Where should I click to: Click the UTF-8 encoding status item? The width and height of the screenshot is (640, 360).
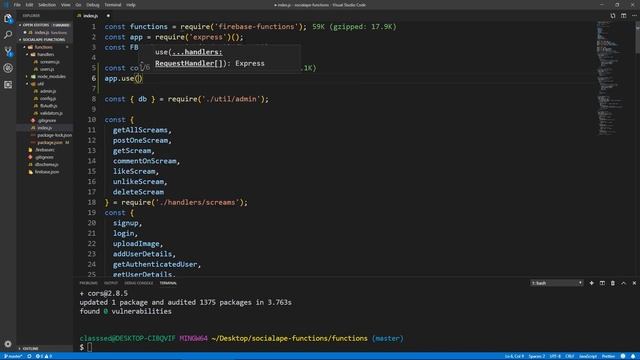[x=555, y=356]
